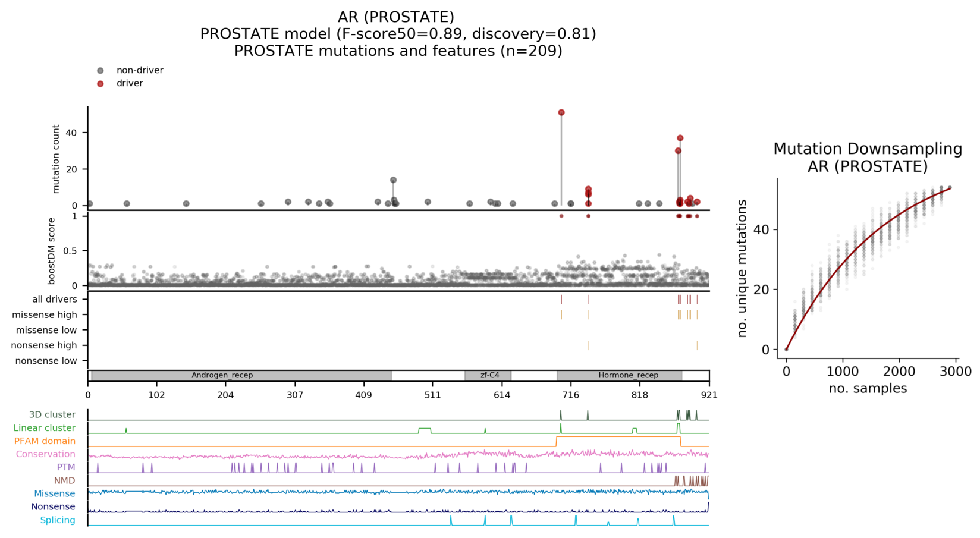
Task: Select the tallest red driver mutation point
Action: pos(561,112)
